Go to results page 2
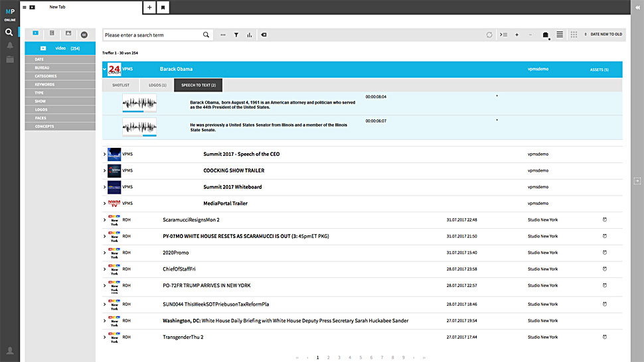644x362 pixels. [x=329, y=357]
